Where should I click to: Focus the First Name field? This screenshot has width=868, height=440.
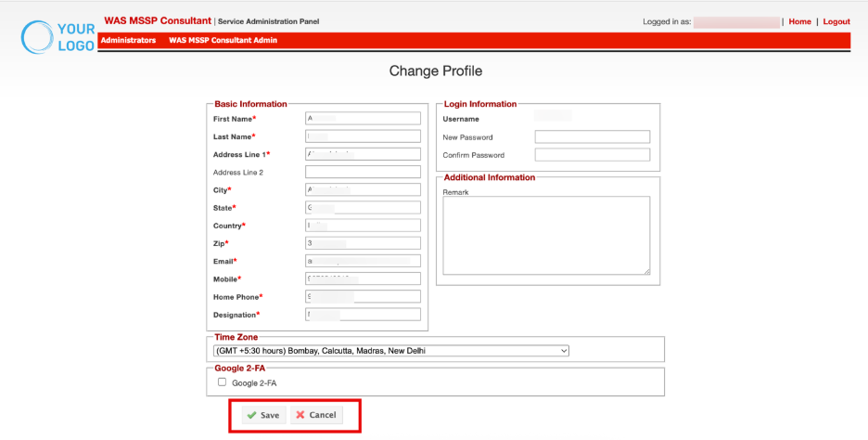click(x=364, y=119)
